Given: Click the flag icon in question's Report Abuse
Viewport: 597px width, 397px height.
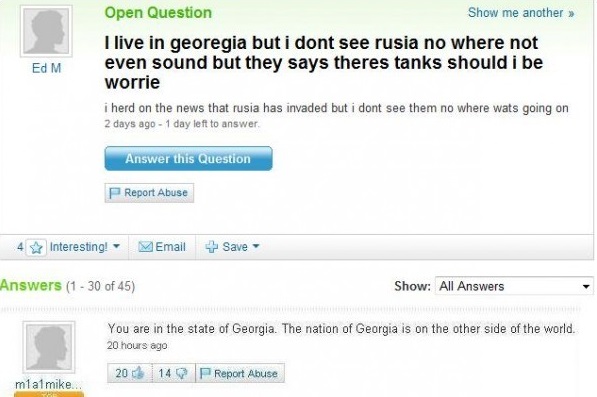Looking at the screenshot, I should (115, 193).
